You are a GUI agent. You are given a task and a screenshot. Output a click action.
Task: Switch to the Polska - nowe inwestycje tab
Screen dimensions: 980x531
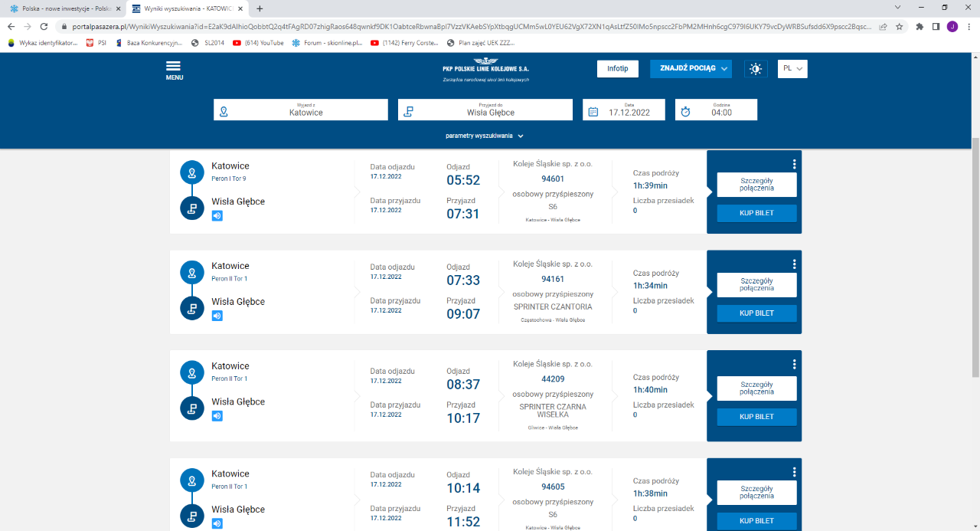click(65, 8)
